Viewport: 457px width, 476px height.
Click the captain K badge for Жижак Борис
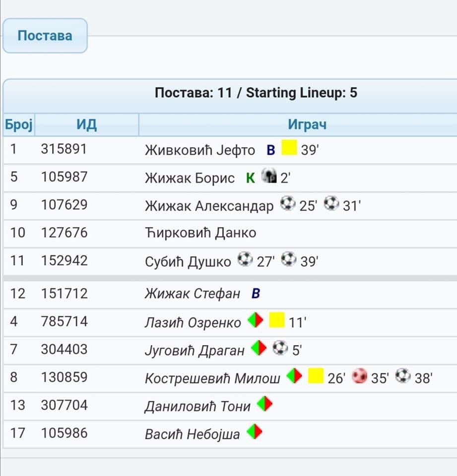tap(251, 178)
